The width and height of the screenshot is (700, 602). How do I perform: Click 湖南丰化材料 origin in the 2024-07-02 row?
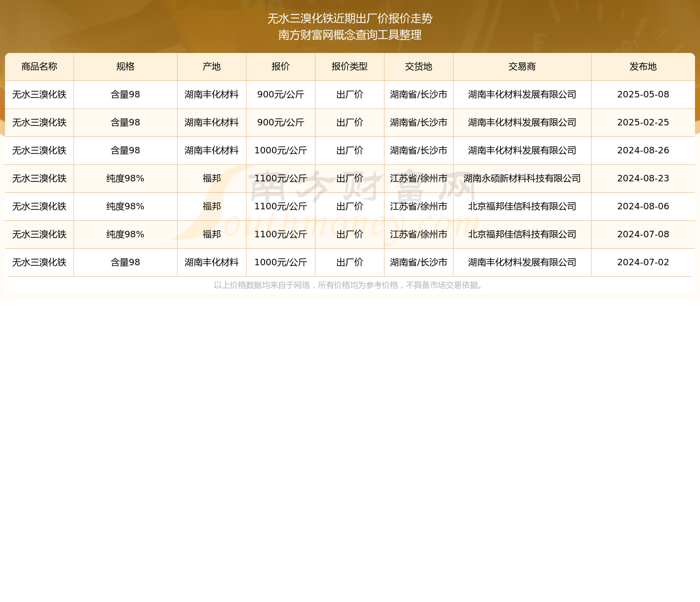(x=211, y=262)
